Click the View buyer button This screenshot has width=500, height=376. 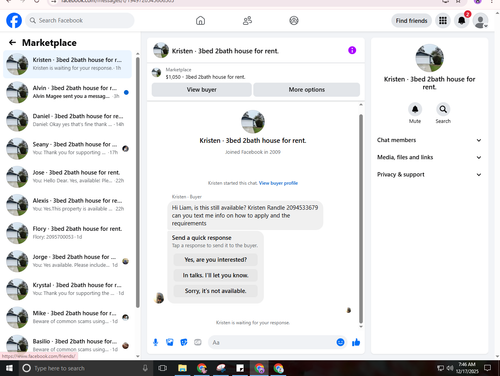coord(202,90)
